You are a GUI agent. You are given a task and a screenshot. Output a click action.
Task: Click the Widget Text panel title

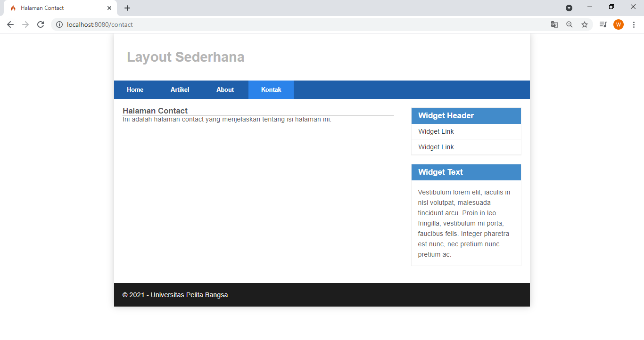pyautogui.click(x=440, y=172)
